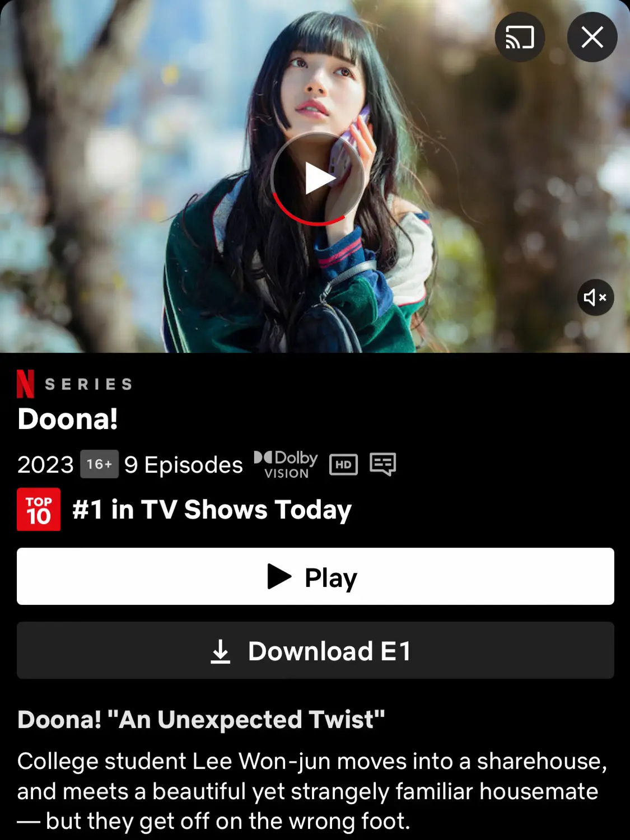Tap the white Play button
Viewport: 630px width, 840px height.
[x=315, y=576]
